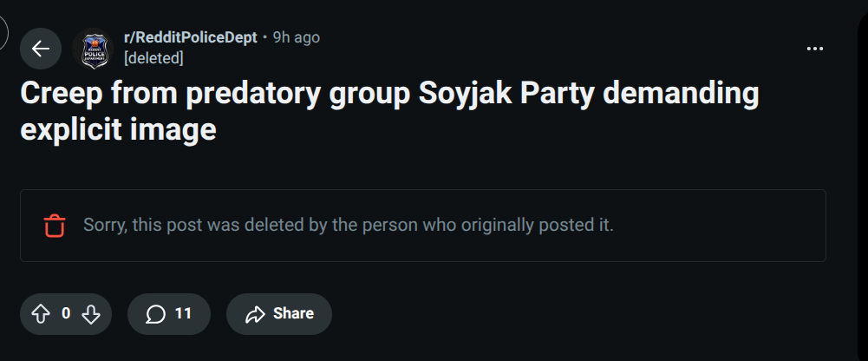Go back using the left arrow button

click(41, 49)
